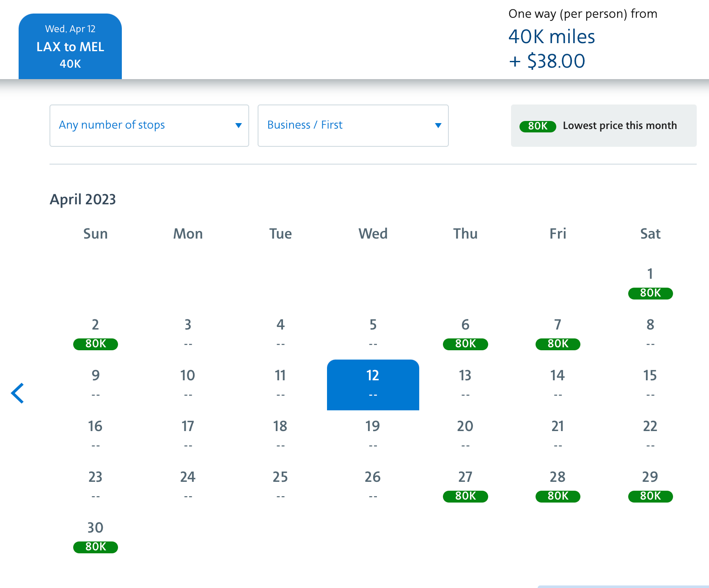Select April 29 80K fare badge

[x=650, y=496]
